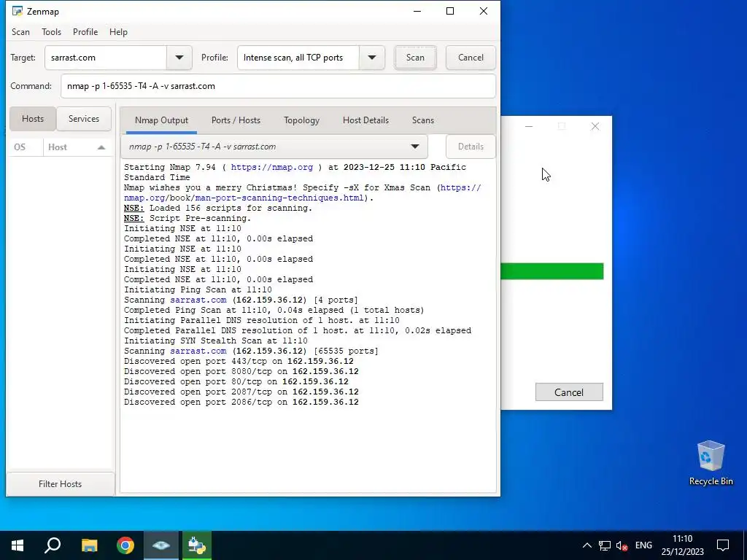Click sarrast.com in the Ping Scan line

198,300
